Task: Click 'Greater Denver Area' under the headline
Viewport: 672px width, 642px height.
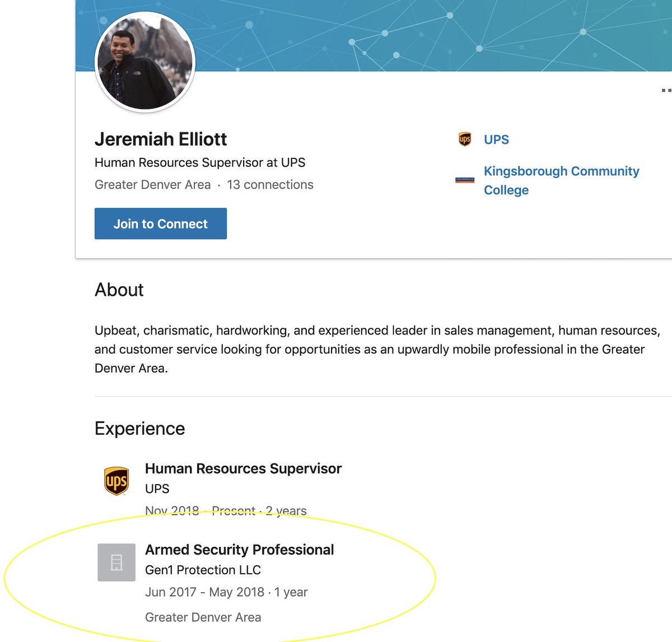Action: point(153,184)
